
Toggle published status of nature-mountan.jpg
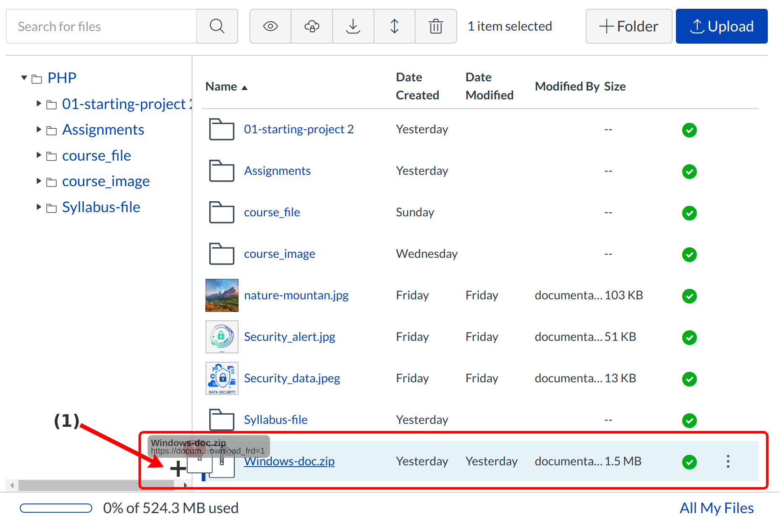point(689,296)
